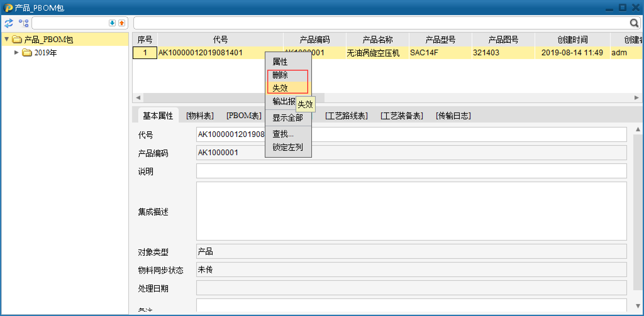Click the 产品编码 field in the form
This screenshot has width=644, height=316.
tap(412, 153)
